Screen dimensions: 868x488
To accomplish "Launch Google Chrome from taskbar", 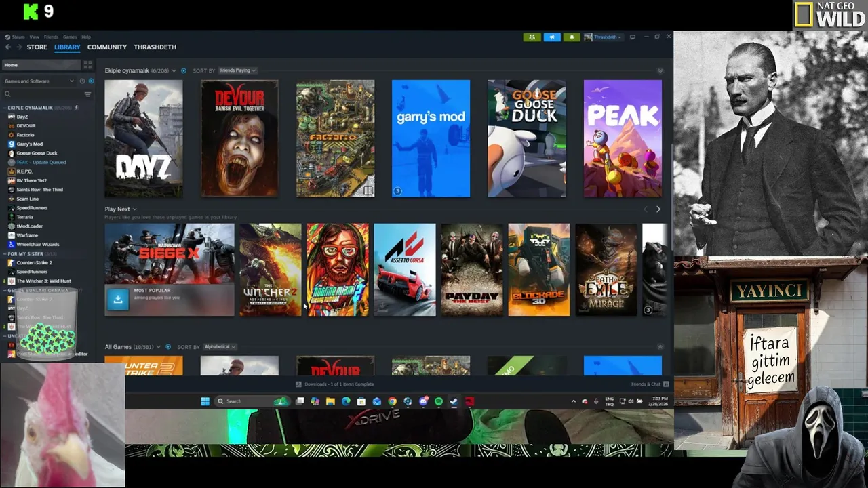I will 392,401.
